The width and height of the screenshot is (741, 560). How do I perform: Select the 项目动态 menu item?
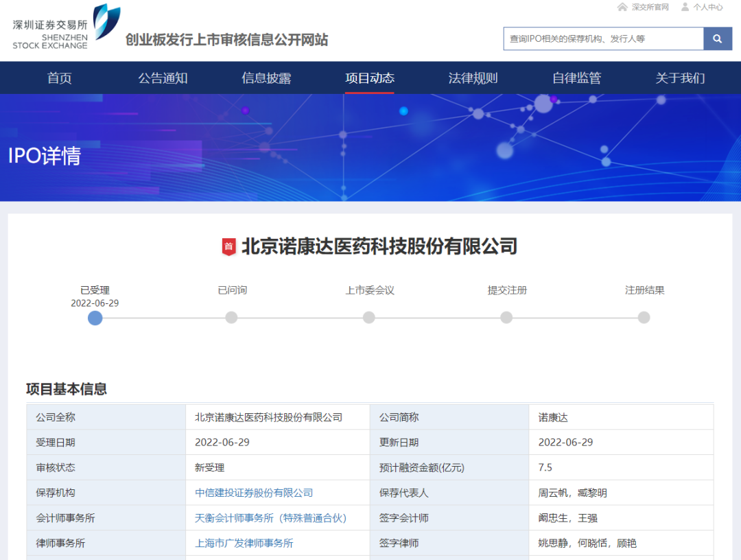[x=370, y=78]
